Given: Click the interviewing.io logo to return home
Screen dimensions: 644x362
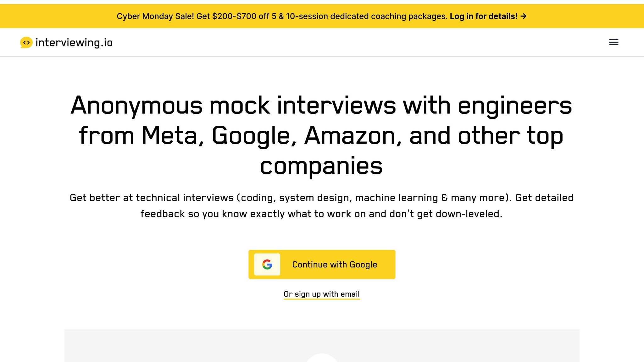Looking at the screenshot, I should 67,42.
